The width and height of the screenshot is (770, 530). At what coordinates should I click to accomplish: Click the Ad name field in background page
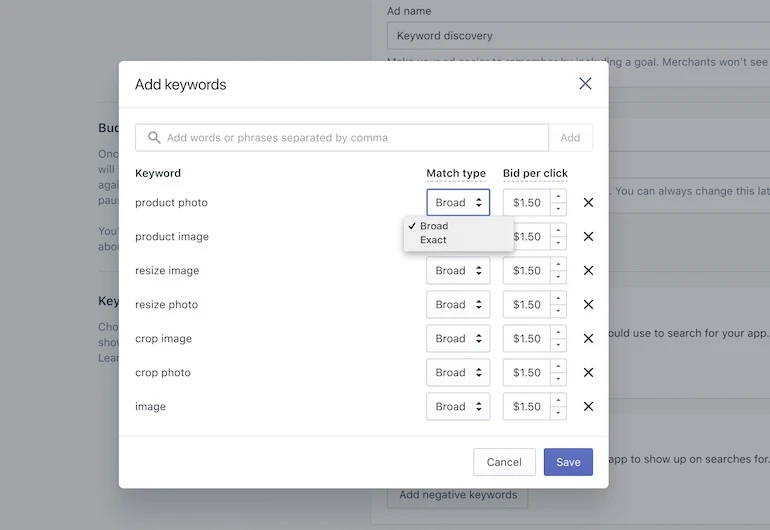(x=578, y=36)
